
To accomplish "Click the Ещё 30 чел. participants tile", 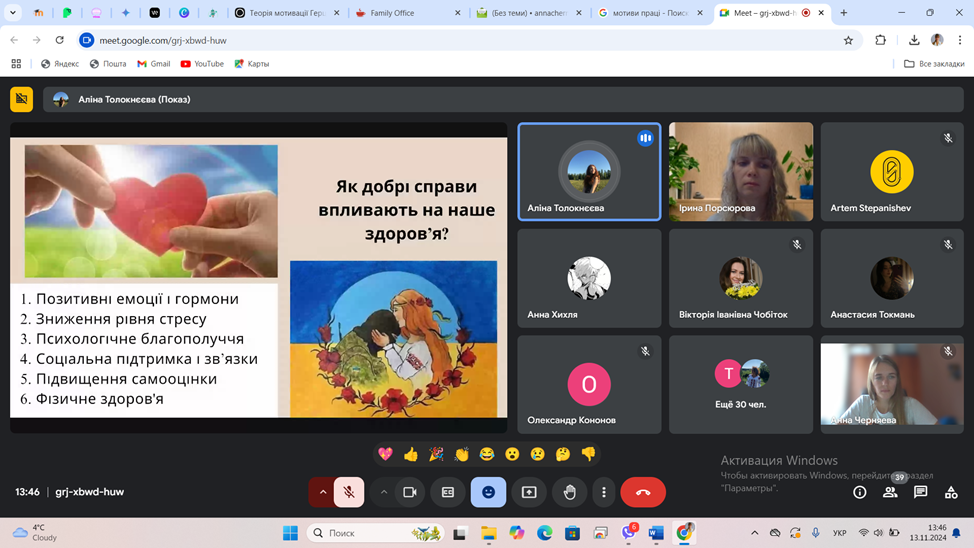I will tap(741, 384).
